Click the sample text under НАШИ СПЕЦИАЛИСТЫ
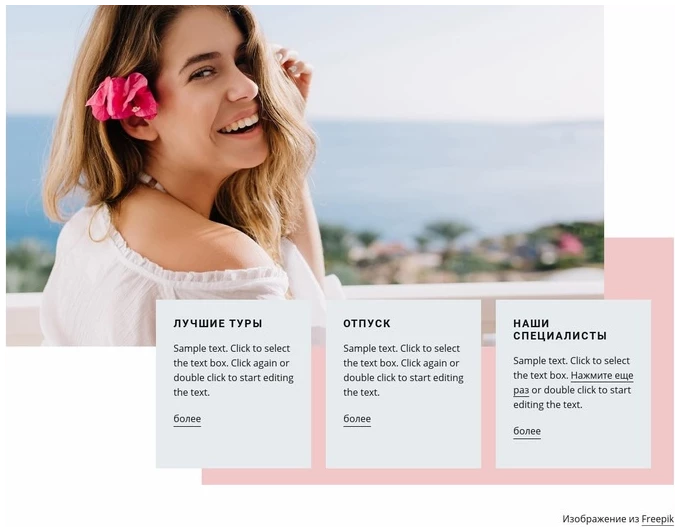 (573, 382)
